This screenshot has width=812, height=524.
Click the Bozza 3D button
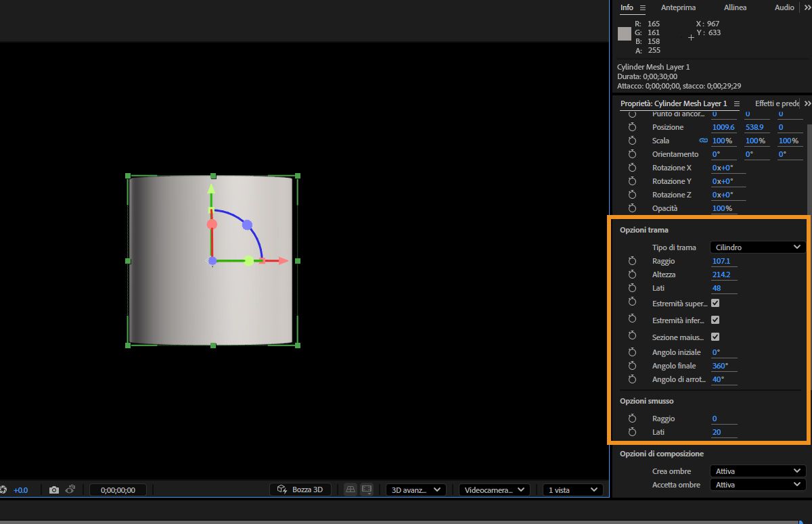click(300, 490)
